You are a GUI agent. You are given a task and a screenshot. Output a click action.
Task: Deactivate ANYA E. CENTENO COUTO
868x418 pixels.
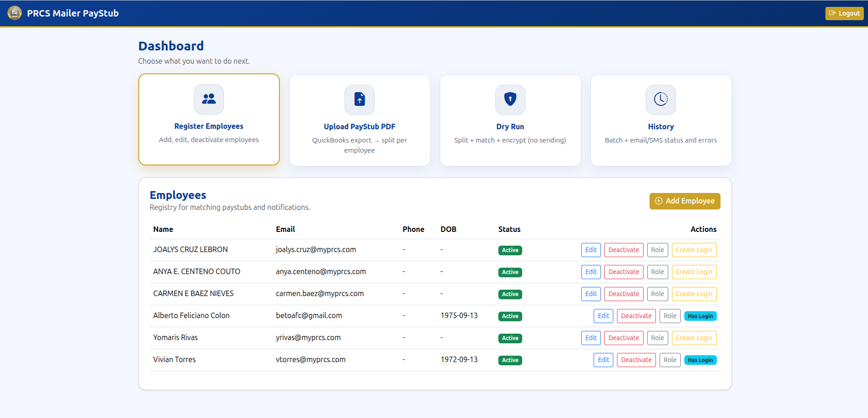(624, 272)
